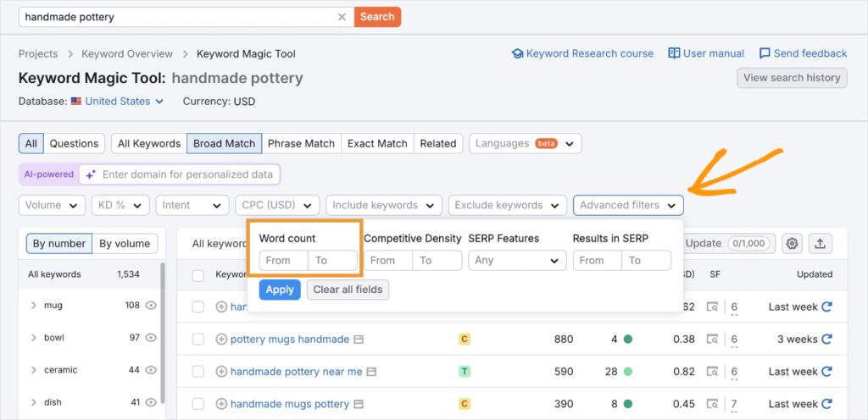Toggle eye icon for bowl group

point(151,337)
